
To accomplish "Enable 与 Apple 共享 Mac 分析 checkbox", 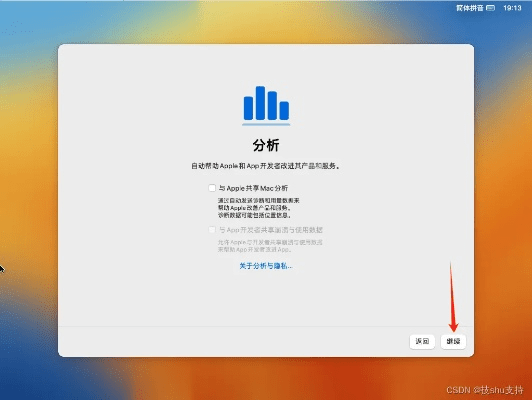I will click(212, 188).
